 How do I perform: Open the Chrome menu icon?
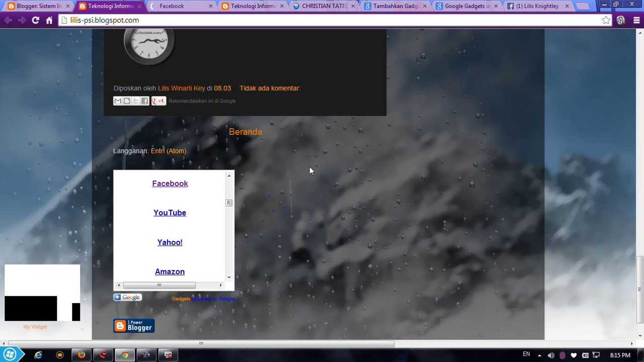(x=636, y=20)
